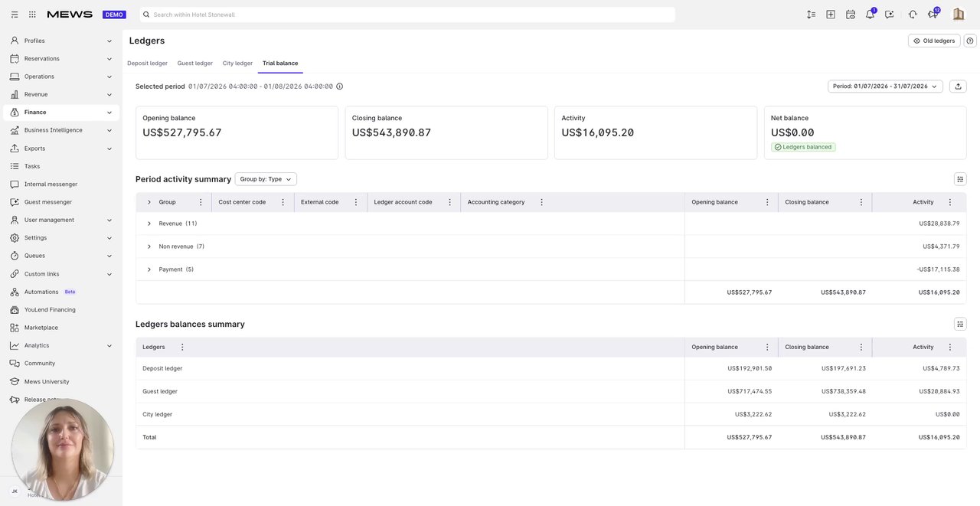The image size is (980, 506).
Task: Click the presenter webcam thumbnail
Action: [x=63, y=450]
